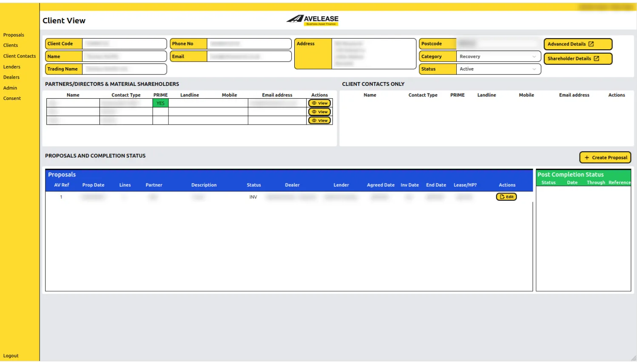Click the eye icon in first director row
The image size is (637, 364).
pos(314,103)
